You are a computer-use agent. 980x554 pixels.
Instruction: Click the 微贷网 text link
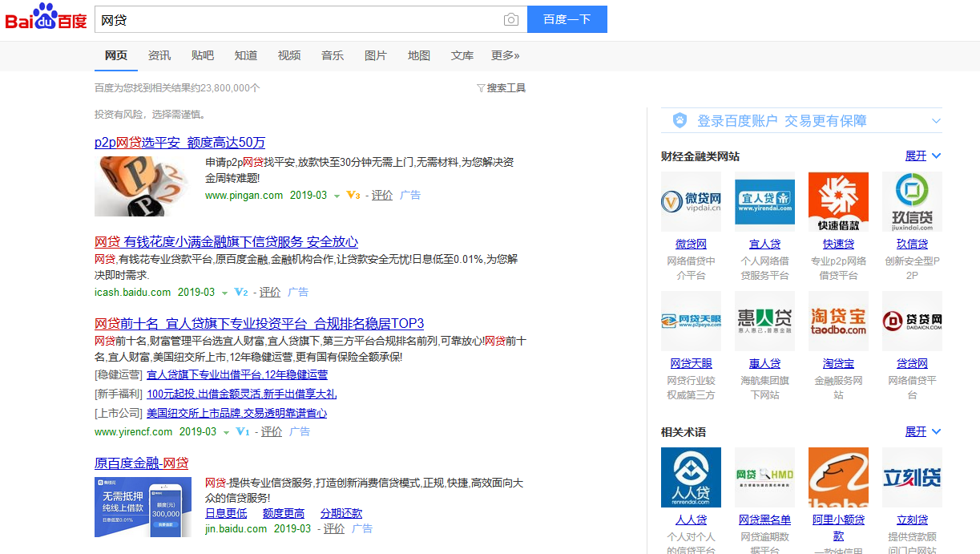[x=691, y=244]
